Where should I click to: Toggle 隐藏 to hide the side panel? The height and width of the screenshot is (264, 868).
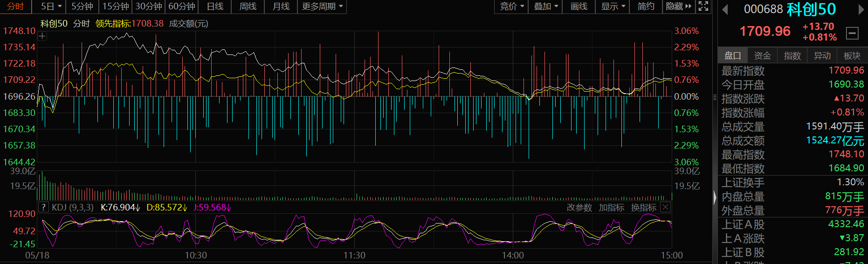click(678, 7)
